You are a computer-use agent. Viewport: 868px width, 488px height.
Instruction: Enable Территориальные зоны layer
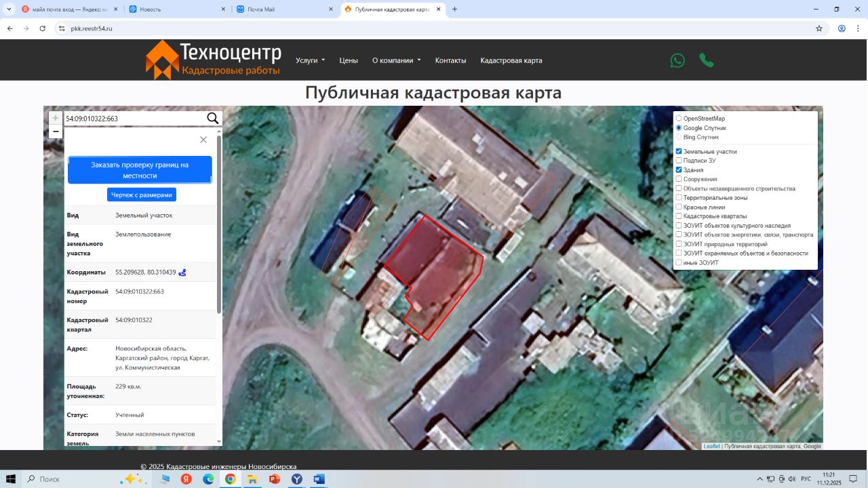pos(679,198)
